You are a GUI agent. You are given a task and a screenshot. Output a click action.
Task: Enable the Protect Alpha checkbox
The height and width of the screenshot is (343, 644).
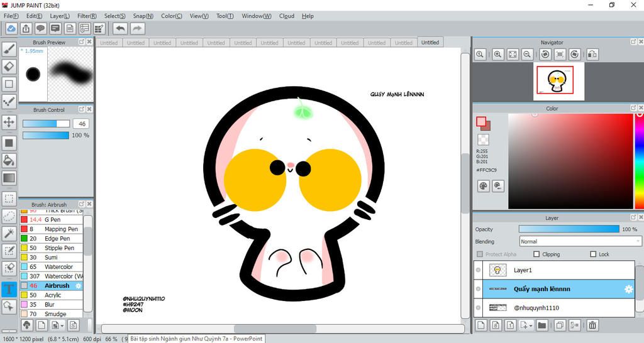pos(480,254)
